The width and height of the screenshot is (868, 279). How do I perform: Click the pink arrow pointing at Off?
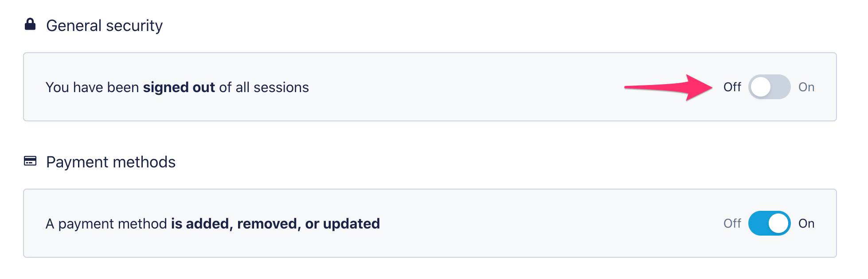click(669, 87)
